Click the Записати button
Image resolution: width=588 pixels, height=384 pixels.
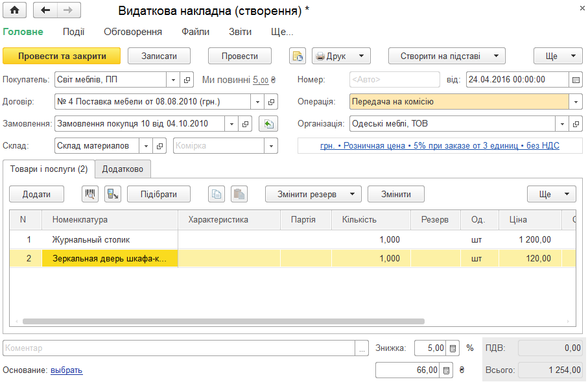(x=159, y=56)
